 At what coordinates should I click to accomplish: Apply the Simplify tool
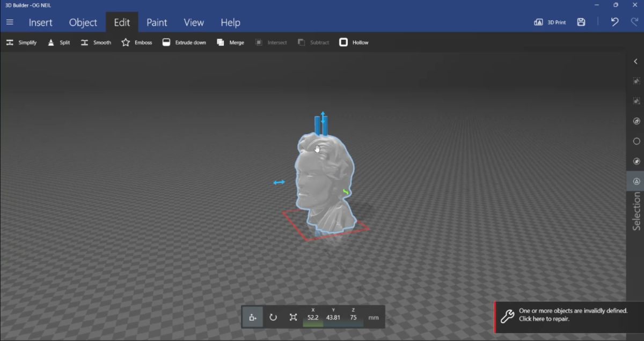coord(21,42)
